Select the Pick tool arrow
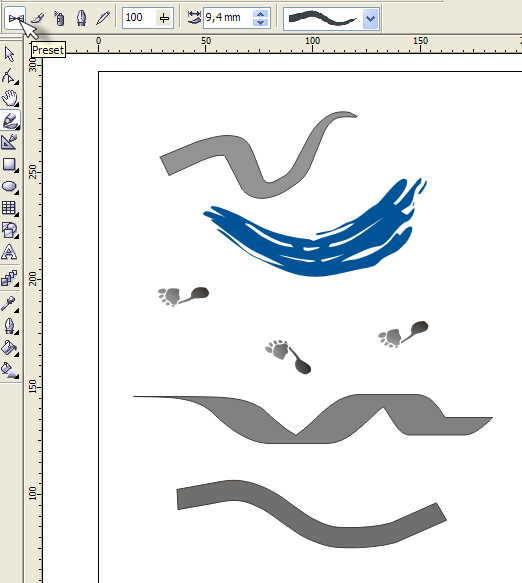This screenshot has width=522, height=583. 10,54
